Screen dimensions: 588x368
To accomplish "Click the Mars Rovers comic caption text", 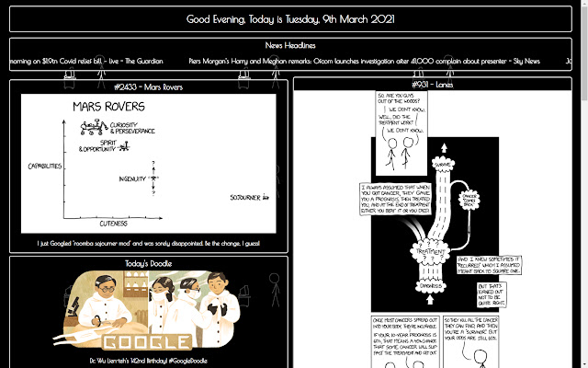I will (x=149, y=243).
